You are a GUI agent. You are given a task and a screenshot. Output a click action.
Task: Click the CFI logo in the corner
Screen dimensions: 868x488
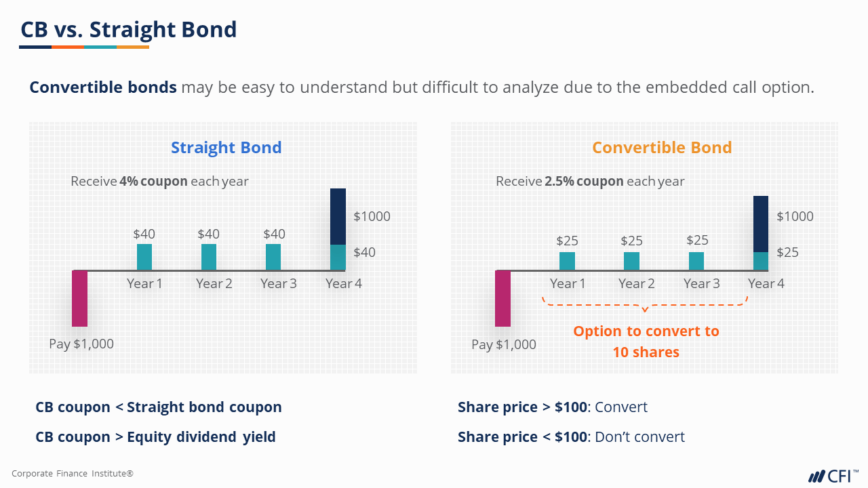tap(833, 475)
